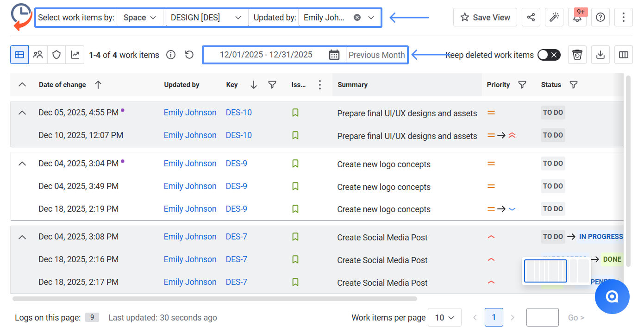Open the notifications bell

click(x=577, y=18)
